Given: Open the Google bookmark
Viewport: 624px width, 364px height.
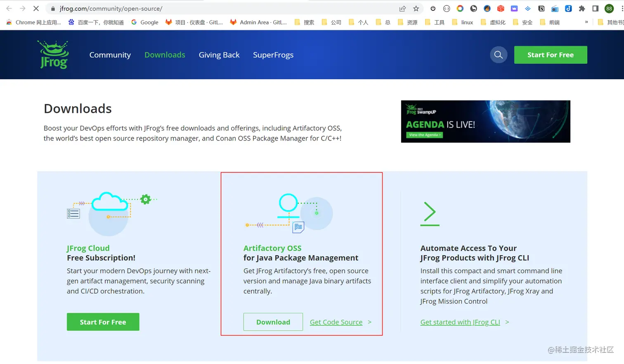Looking at the screenshot, I should [145, 22].
